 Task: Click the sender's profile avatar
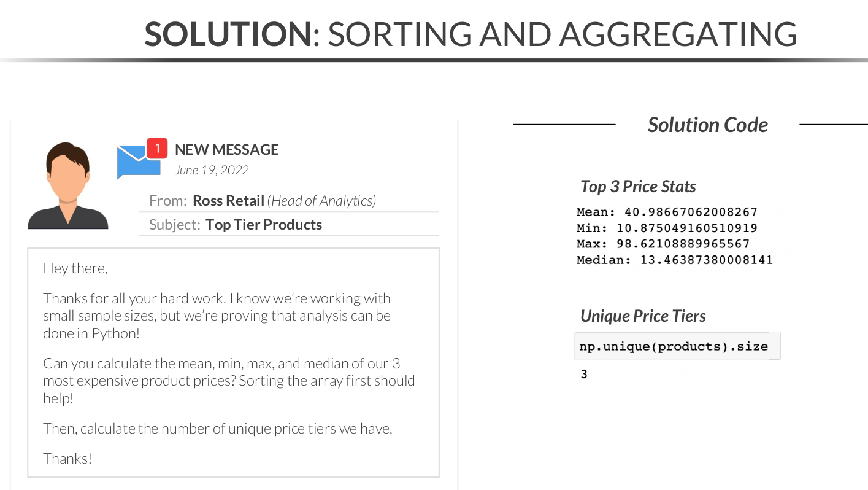[68, 187]
